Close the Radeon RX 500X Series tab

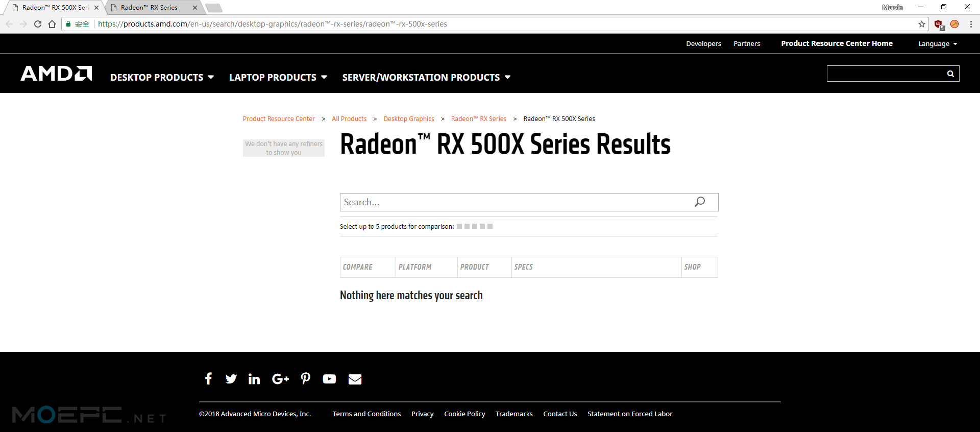coord(96,8)
